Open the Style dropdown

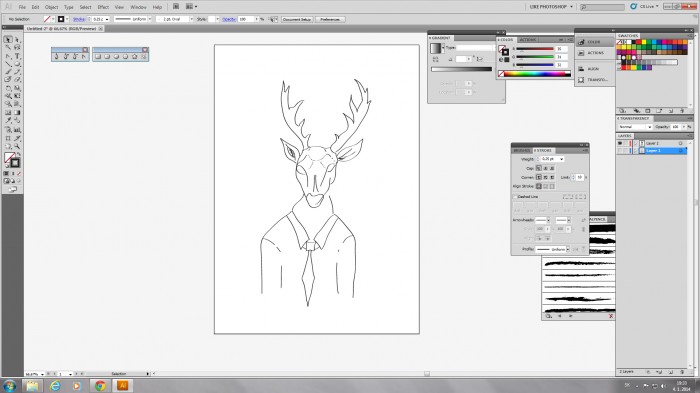[217, 19]
